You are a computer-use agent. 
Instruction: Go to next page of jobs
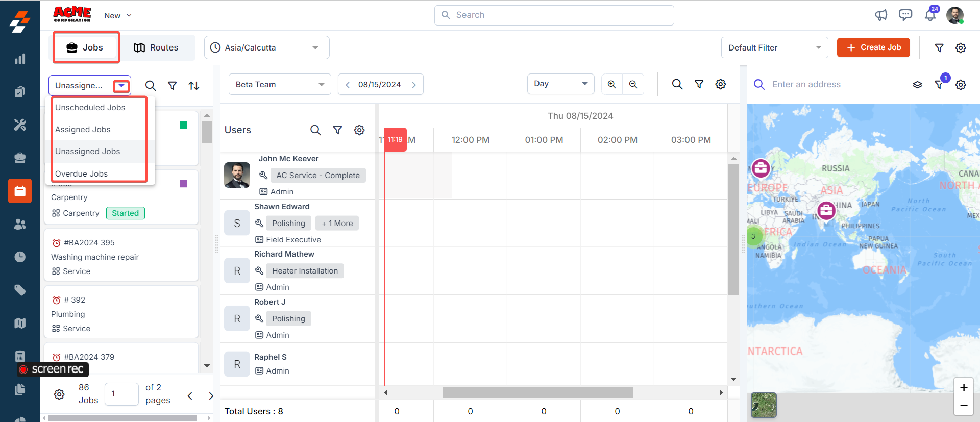click(x=211, y=395)
